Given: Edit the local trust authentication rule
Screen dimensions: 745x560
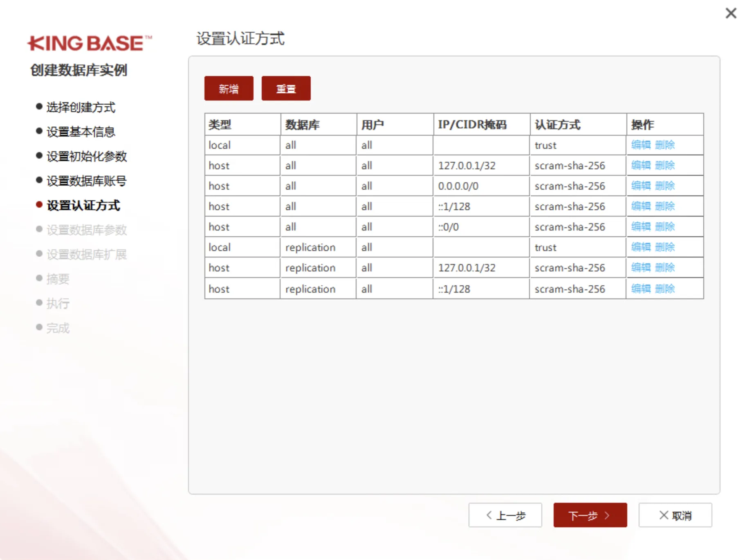Looking at the screenshot, I should pos(642,145).
